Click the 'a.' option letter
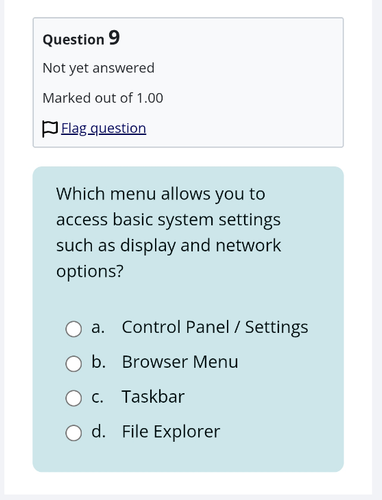382x500 pixels. pyautogui.click(x=98, y=327)
